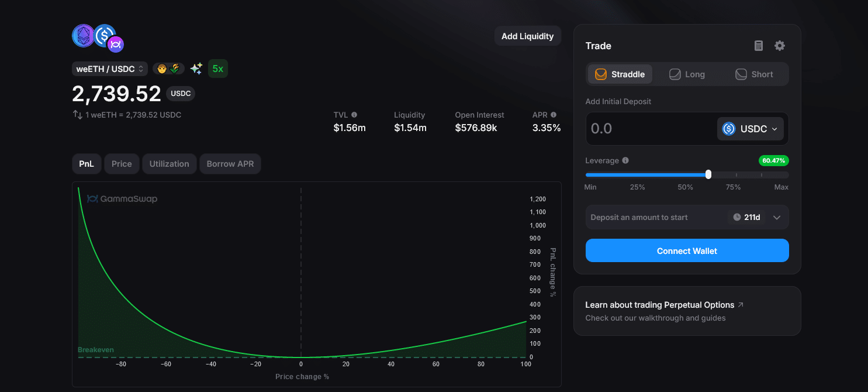Click the swap arrows beside weETH rate

[77, 115]
